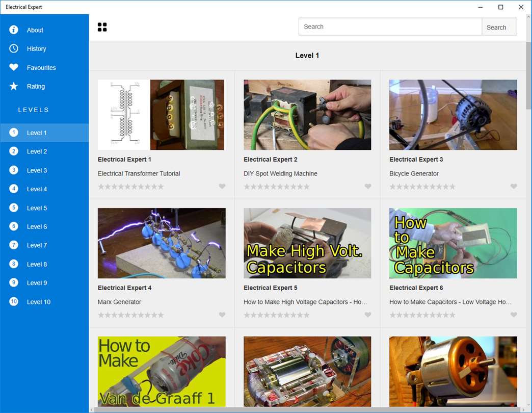The width and height of the screenshot is (532, 413).
Task: Favourite Electrical Expert 6 with heart
Action: (514, 315)
